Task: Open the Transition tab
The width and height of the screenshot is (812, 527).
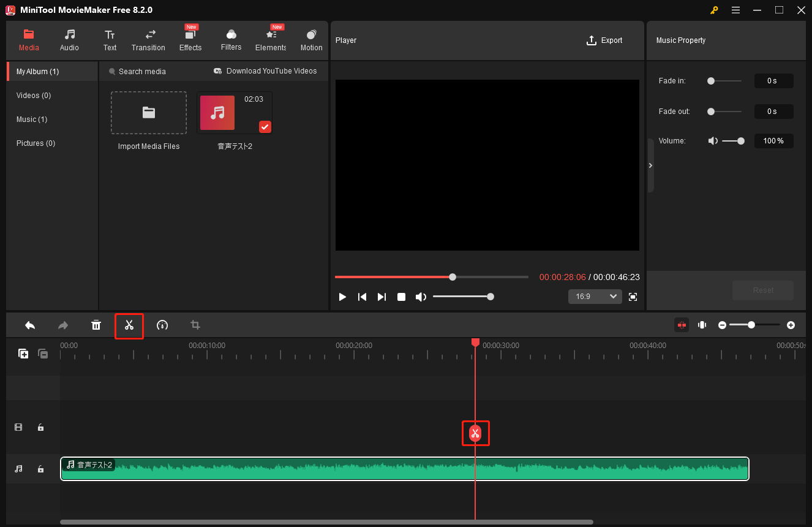Action: (148, 40)
